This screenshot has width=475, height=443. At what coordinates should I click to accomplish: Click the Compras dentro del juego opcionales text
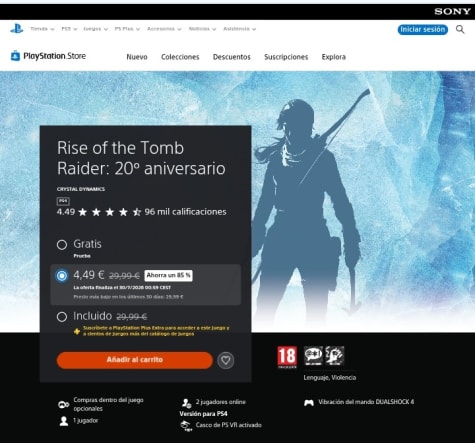[108, 404]
